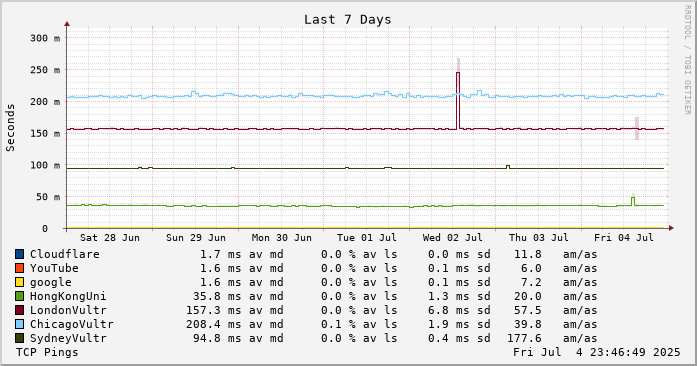Click the YouTube orange legend swatch
The image size is (697, 366).
click(20, 268)
